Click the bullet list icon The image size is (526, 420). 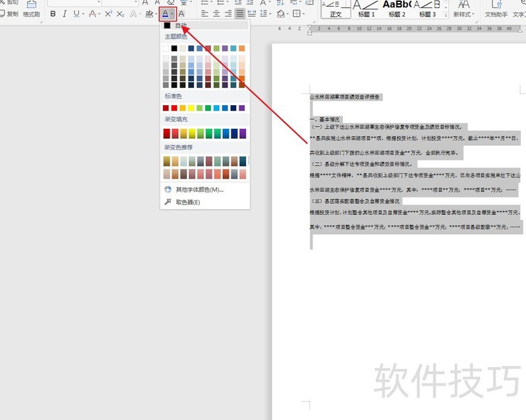(x=204, y=3)
